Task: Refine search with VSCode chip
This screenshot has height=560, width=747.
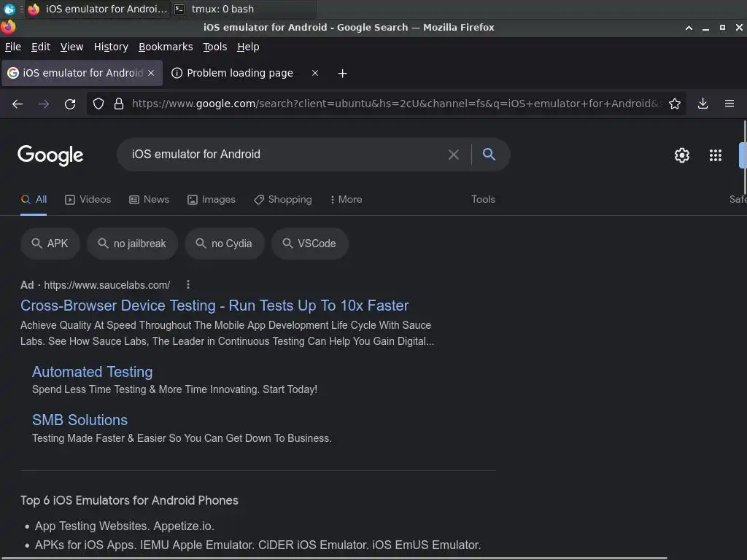Action: pyautogui.click(x=309, y=244)
